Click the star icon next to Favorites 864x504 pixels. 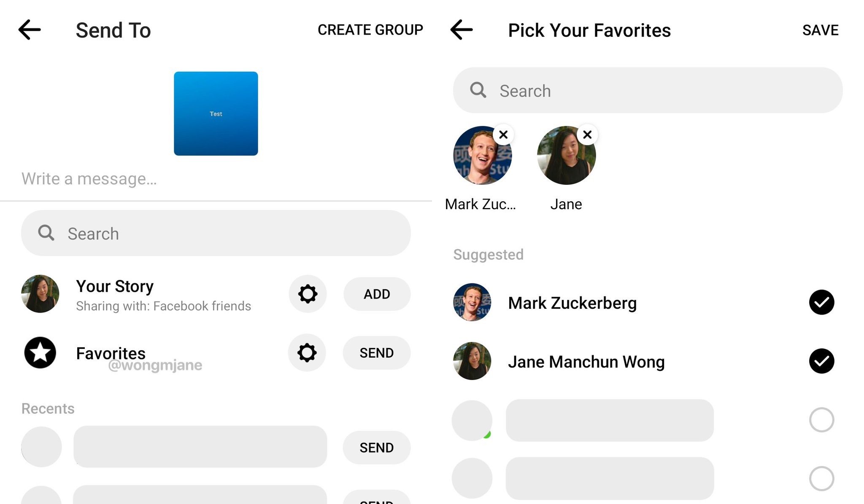pyautogui.click(x=39, y=353)
